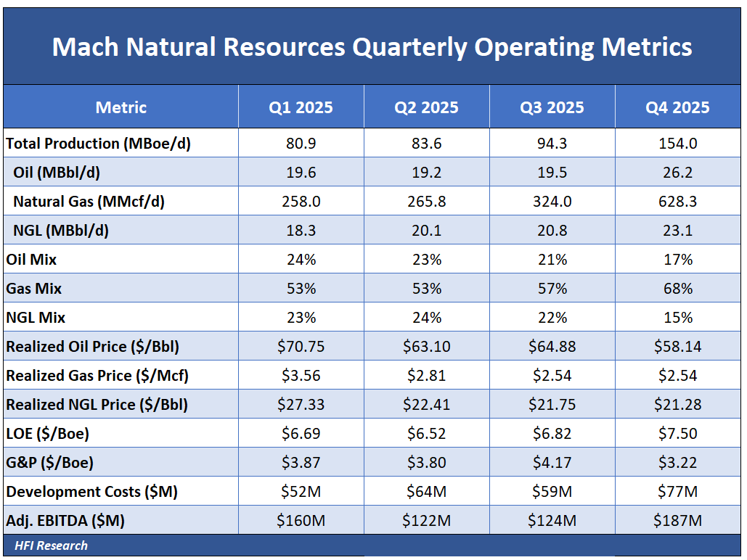This screenshot has height=560, width=747.
Task: Select oil production value 26.2
Action: tap(677, 173)
